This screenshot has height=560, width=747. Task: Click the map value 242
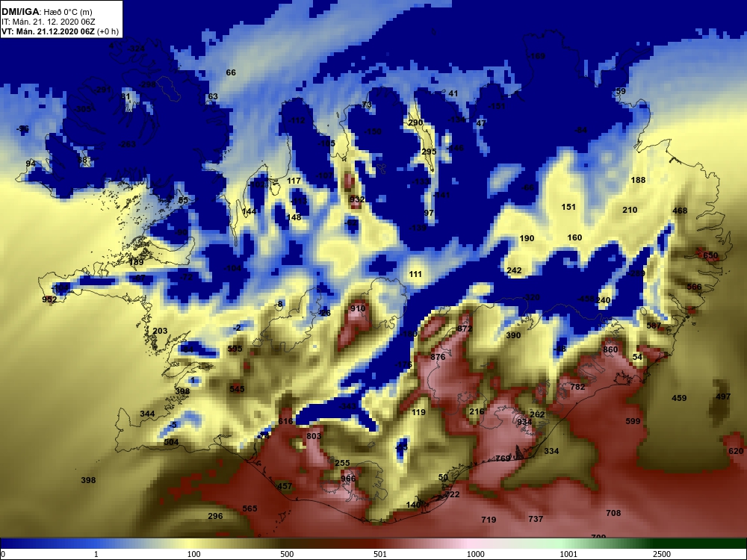click(514, 270)
